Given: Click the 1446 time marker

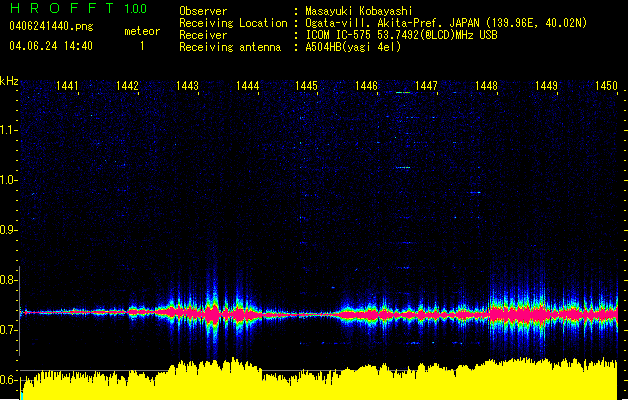Looking at the screenshot, I should [366, 86].
